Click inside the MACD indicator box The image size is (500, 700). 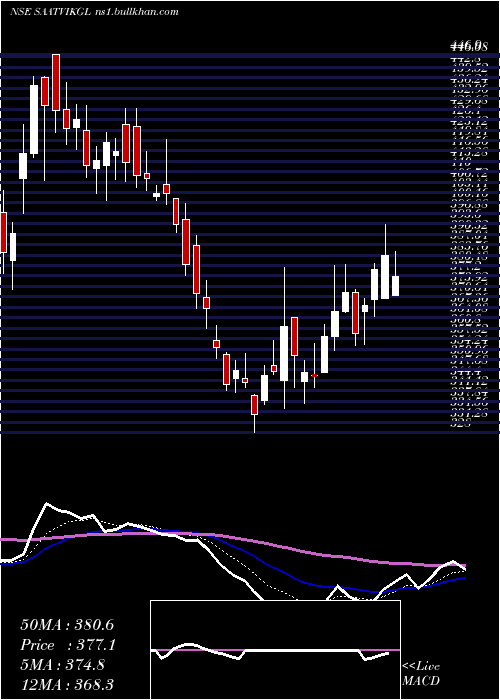point(275,650)
